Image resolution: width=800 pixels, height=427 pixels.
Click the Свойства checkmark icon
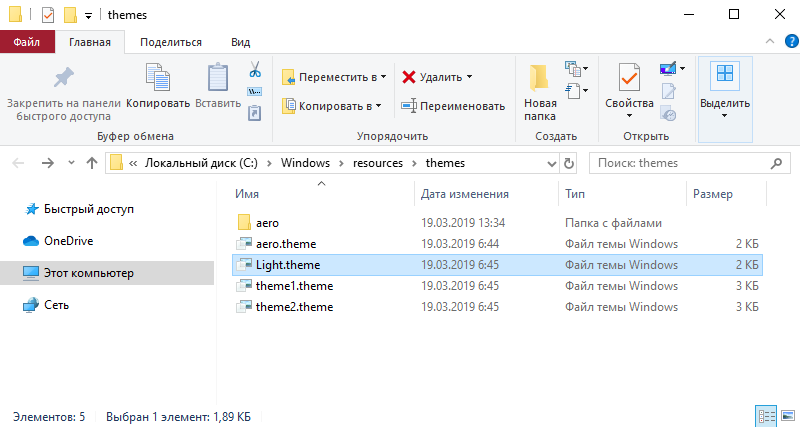coord(629,78)
